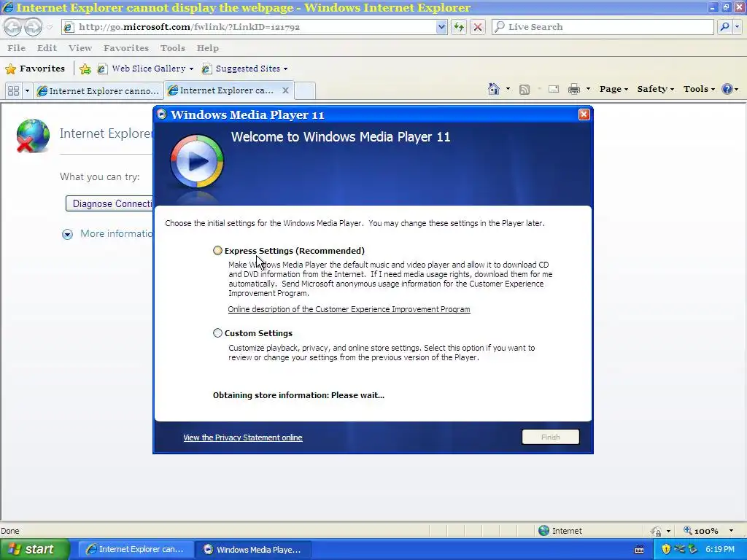The width and height of the screenshot is (747, 560).
Task: Click the Quick Tabs grid icon
Action: pyautogui.click(x=13, y=90)
